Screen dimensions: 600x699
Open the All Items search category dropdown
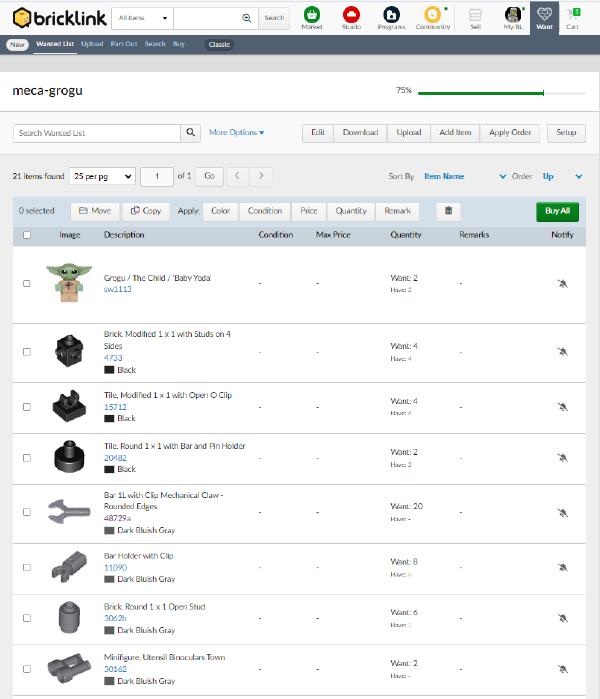point(143,18)
